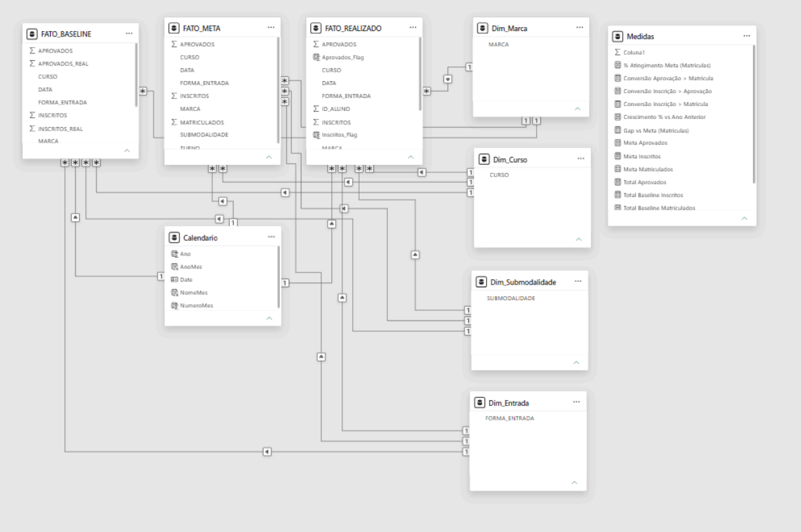Click the FATO_META table icon
The height and width of the screenshot is (532, 801).
[x=174, y=28]
